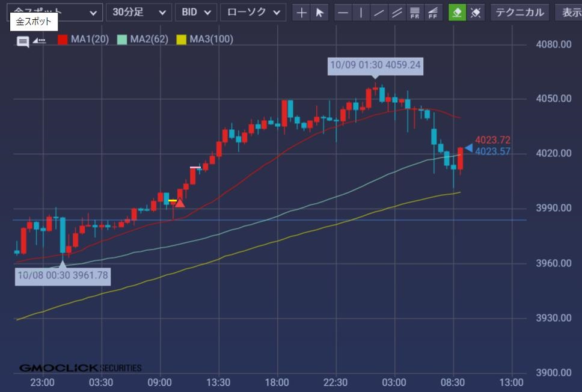
Task: Open the ローソク chart type dropdown
Action: pos(253,13)
